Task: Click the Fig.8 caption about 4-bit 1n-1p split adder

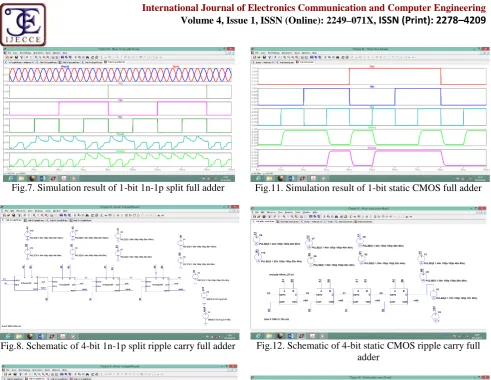Action: (x=118, y=346)
